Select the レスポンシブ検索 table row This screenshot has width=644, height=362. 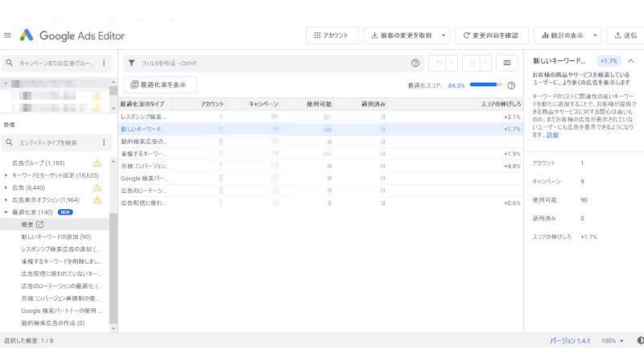click(320, 117)
